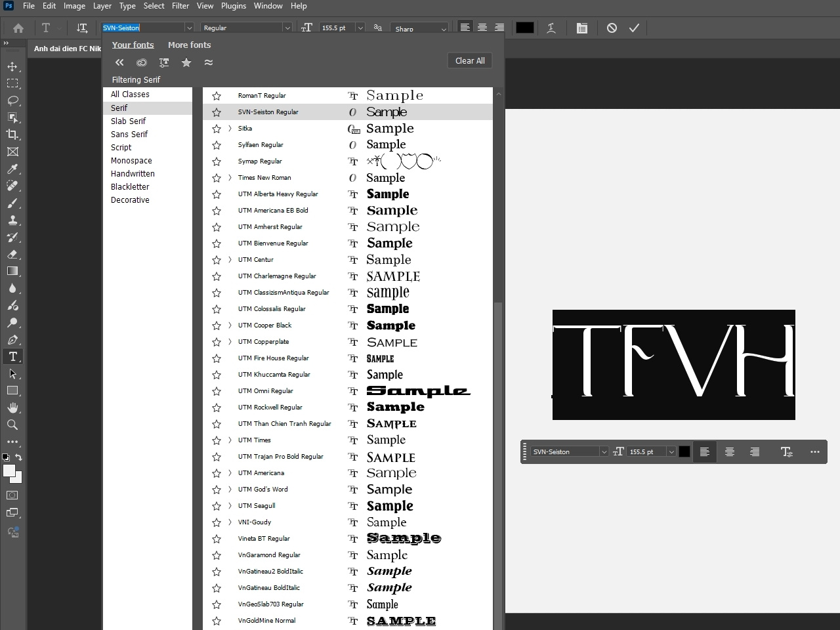Open text color swatch in options bar
840x630 pixels.
point(524,28)
